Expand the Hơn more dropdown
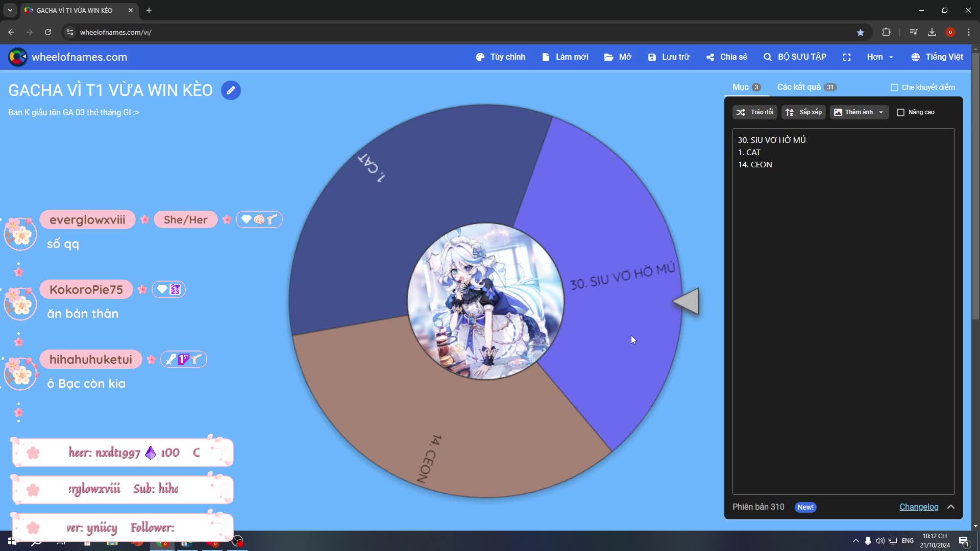Screen dimensions: 980x551 tap(880, 57)
